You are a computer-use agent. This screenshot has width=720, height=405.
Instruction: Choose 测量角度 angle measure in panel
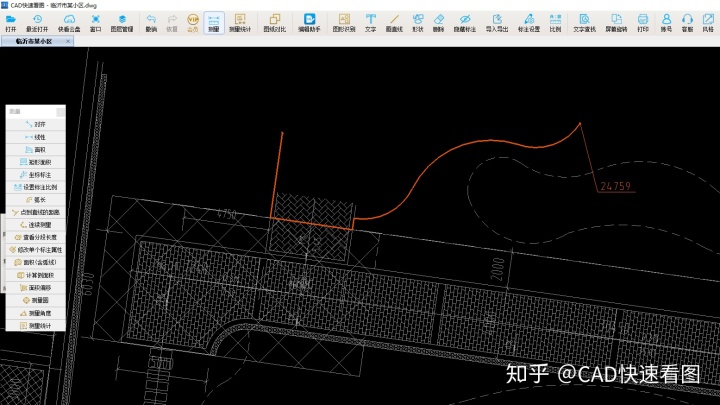point(36,313)
